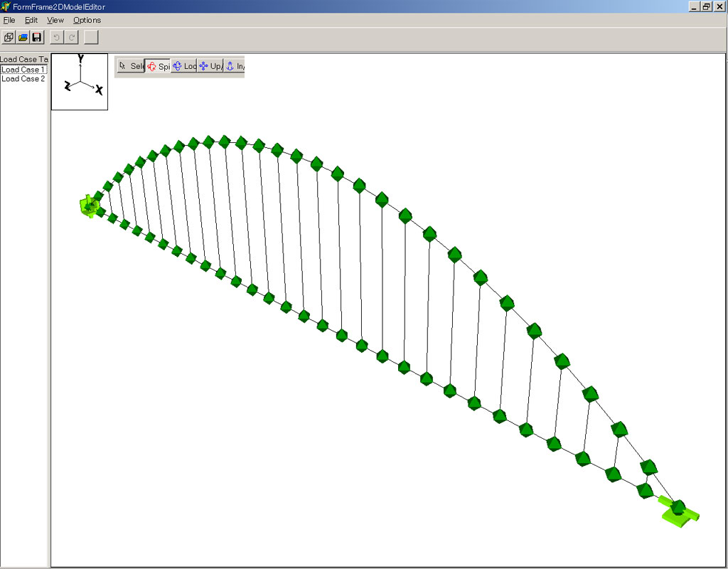Image resolution: width=728 pixels, height=569 pixels.
Task: Click the Load Case Ta column header
Action: tap(24, 59)
